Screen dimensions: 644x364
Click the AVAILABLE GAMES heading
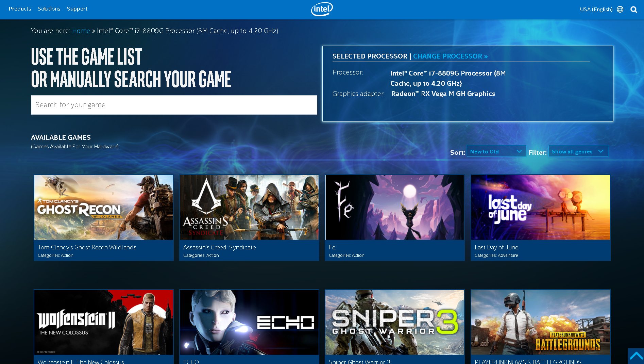tap(61, 137)
